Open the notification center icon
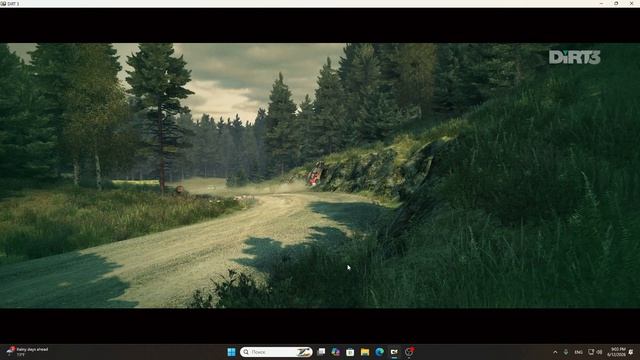 click(631, 352)
